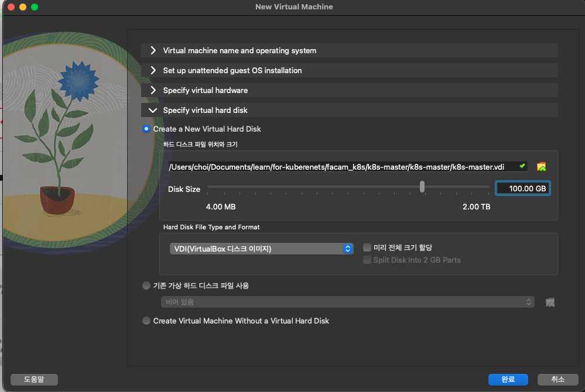Screen dimensions: 585x392
Task: Click the green path validity checkmark
Action: (x=522, y=166)
